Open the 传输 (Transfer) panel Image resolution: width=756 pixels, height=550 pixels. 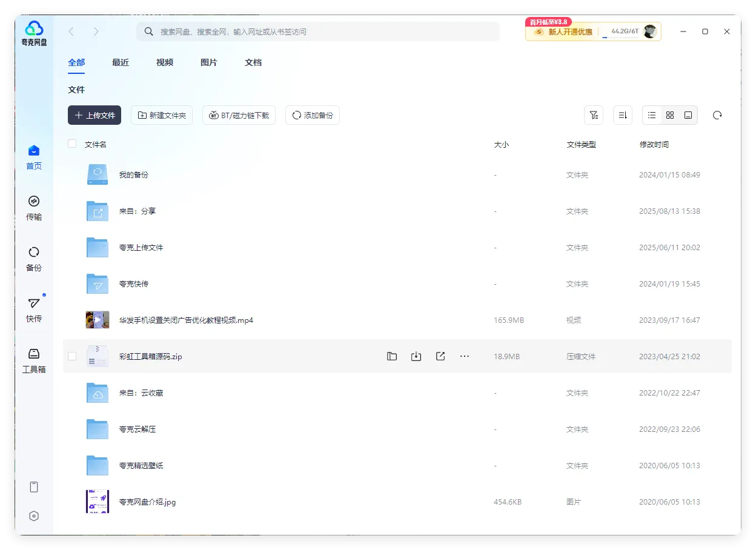[34, 207]
